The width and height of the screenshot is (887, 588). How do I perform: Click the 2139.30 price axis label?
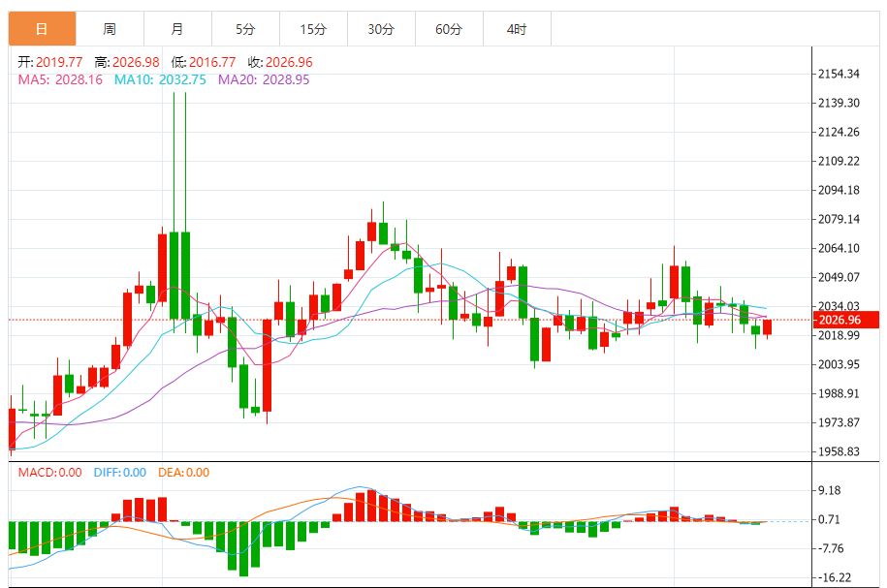(839, 103)
